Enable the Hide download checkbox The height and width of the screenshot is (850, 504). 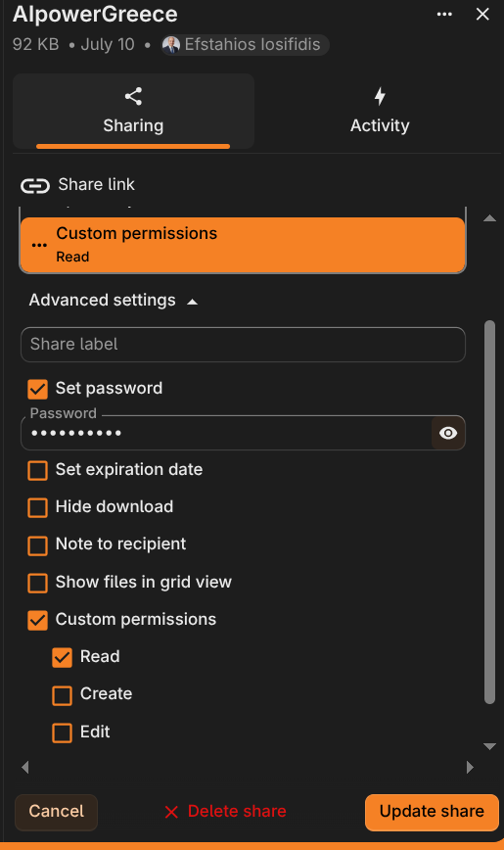[x=37, y=507]
